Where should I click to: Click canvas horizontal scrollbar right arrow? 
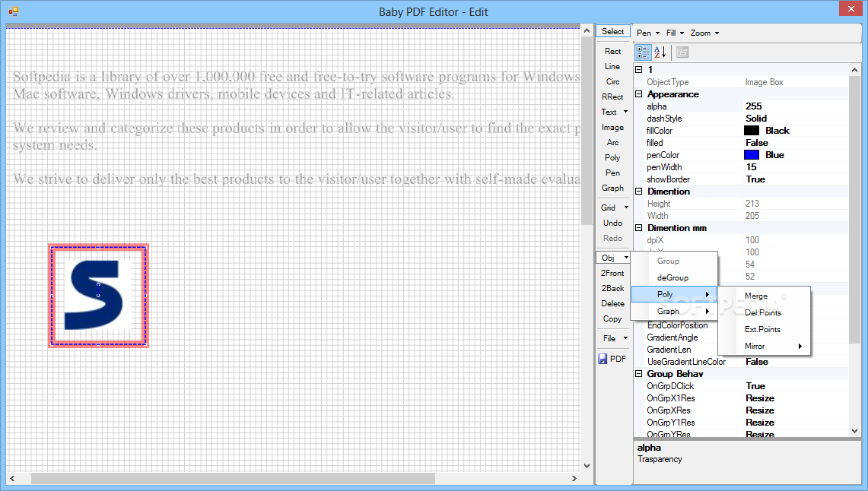pyautogui.click(x=574, y=478)
